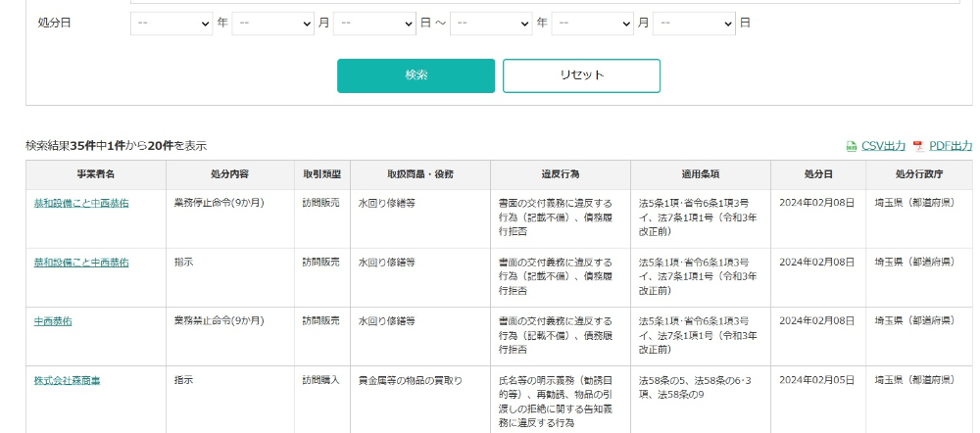Screen dimensions: 980x433
Task: Click the 事業者名 column header
Action: (96, 175)
